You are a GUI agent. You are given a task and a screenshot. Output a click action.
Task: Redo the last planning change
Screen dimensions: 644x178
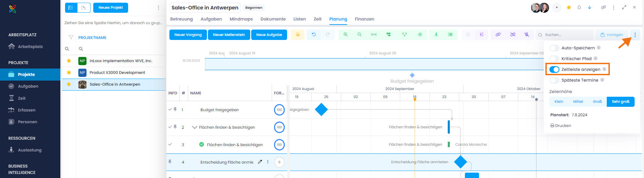coord(328,35)
